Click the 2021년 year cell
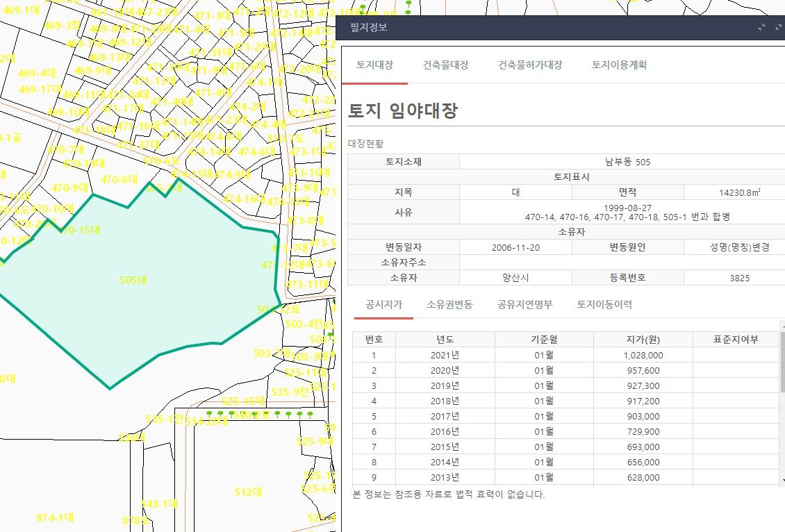Screen dimensions: 785x532 [445, 356]
